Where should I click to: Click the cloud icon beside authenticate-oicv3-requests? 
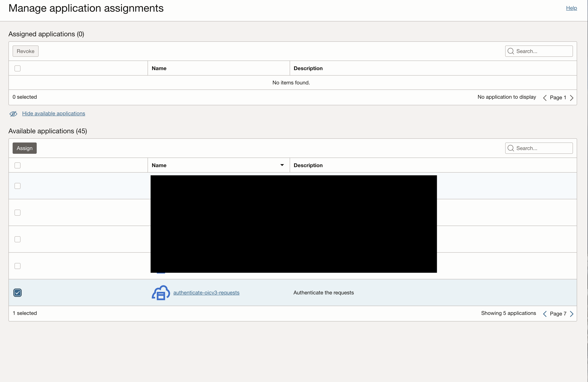161,293
